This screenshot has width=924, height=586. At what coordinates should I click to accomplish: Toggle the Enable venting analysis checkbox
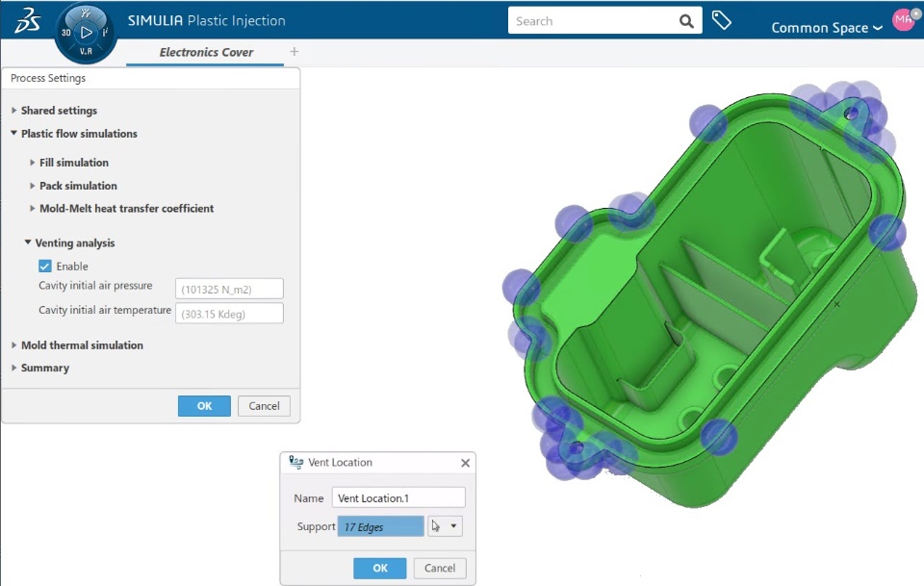click(x=45, y=267)
